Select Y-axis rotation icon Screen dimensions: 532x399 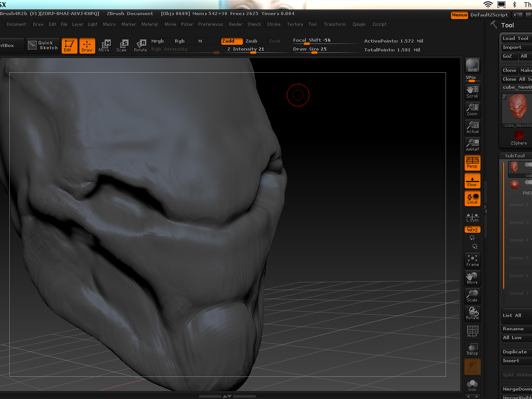pos(472,238)
